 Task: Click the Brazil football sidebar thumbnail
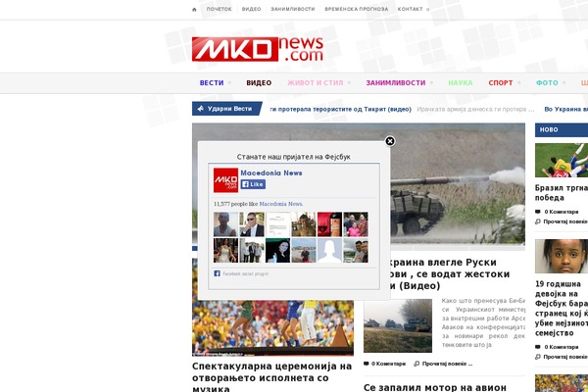[x=562, y=160]
